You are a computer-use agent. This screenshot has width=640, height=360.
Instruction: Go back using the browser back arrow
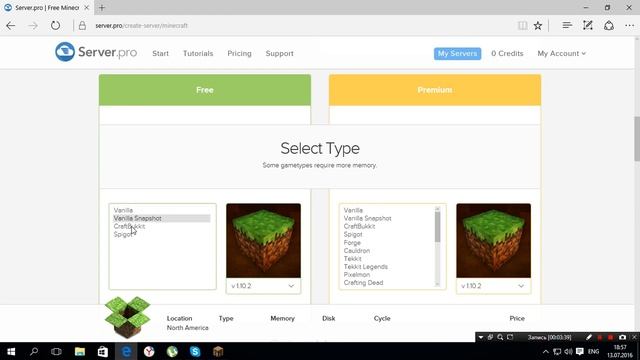click(x=11, y=26)
